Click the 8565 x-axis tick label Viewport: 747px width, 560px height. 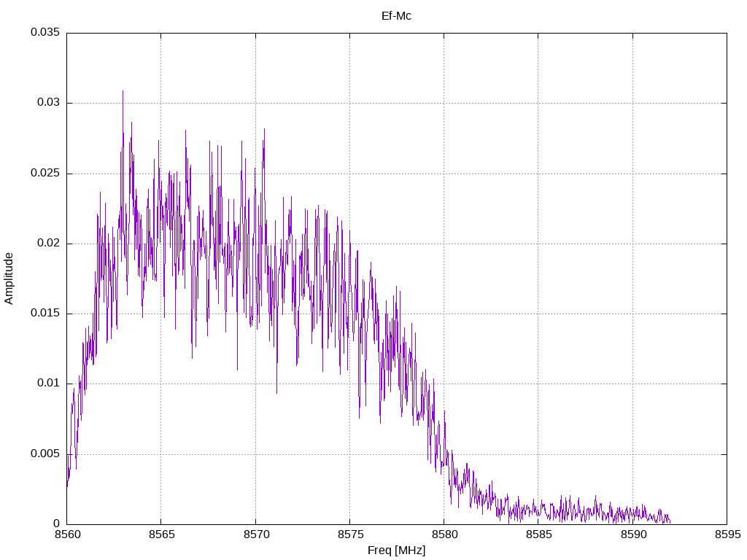tap(160, 534)
